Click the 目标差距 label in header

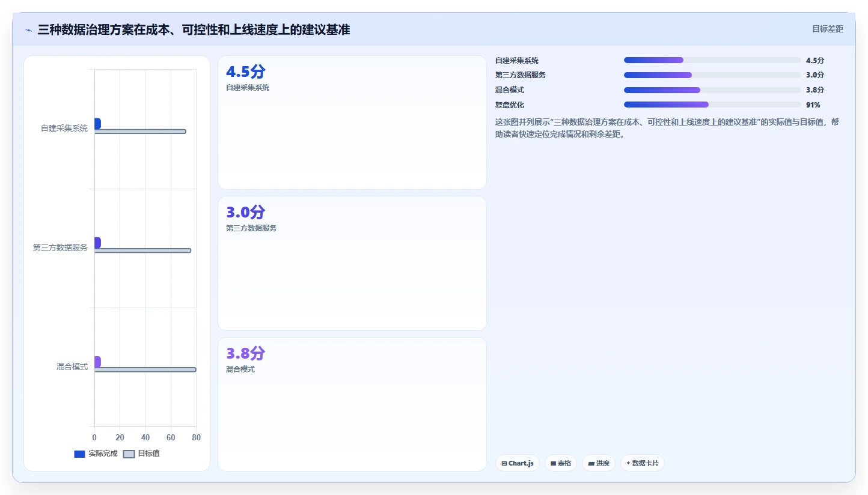click(828, 29)
